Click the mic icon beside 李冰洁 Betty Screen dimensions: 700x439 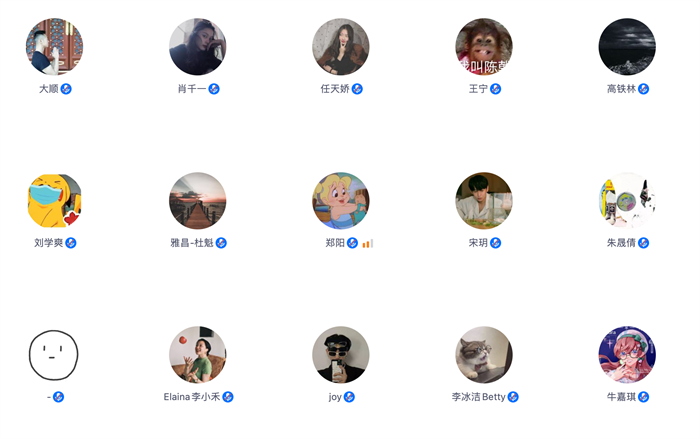click(x=513, y=397)
